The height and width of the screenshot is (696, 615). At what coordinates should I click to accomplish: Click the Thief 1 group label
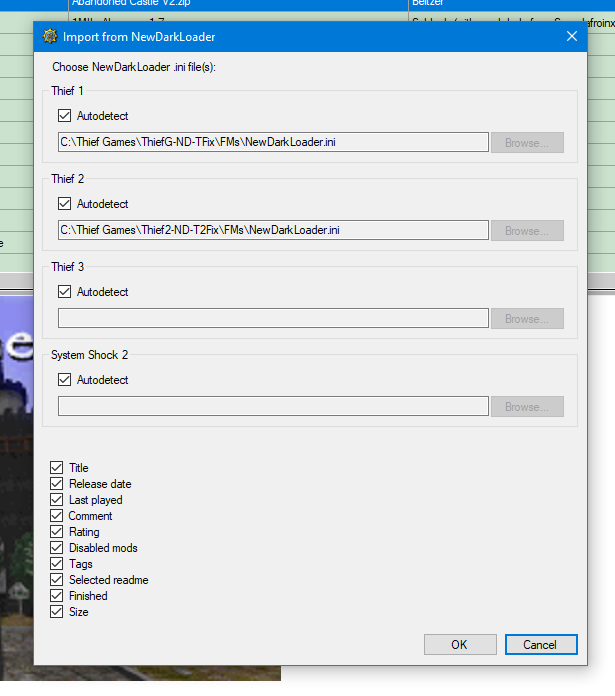(67, 91)
